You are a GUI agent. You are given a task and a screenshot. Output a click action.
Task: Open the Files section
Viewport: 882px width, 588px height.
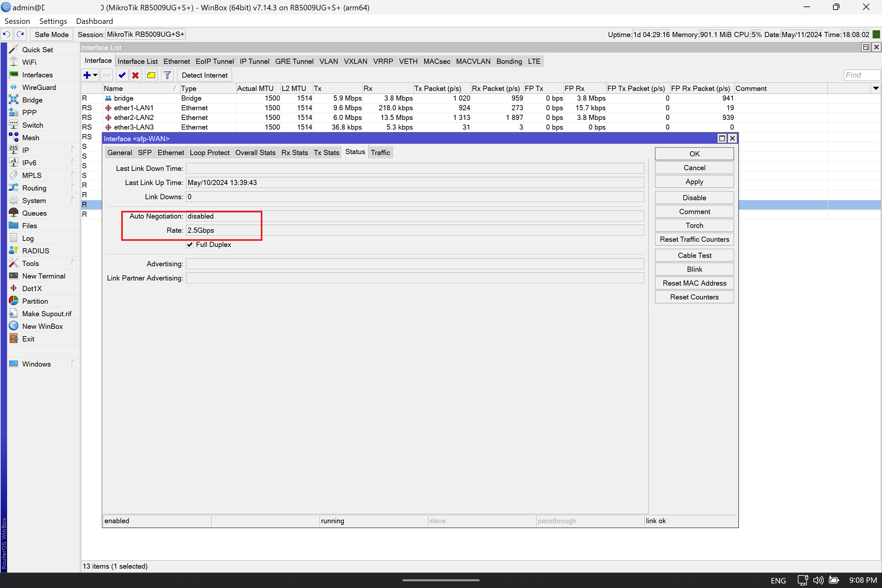tap(29, 226)
